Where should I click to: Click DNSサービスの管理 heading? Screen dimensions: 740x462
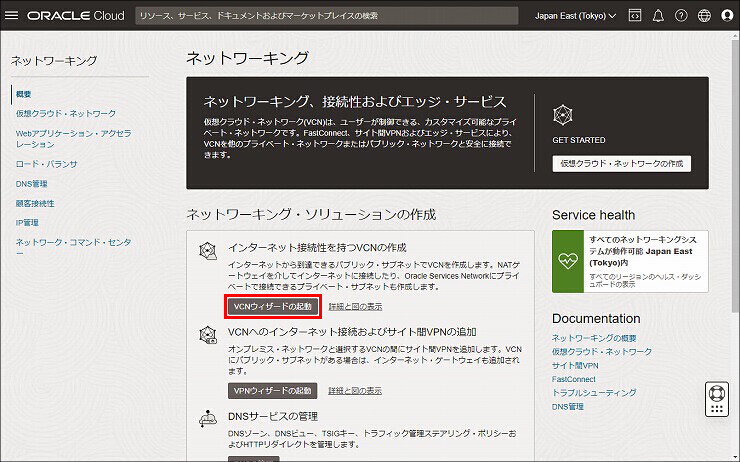coord(273,416)
